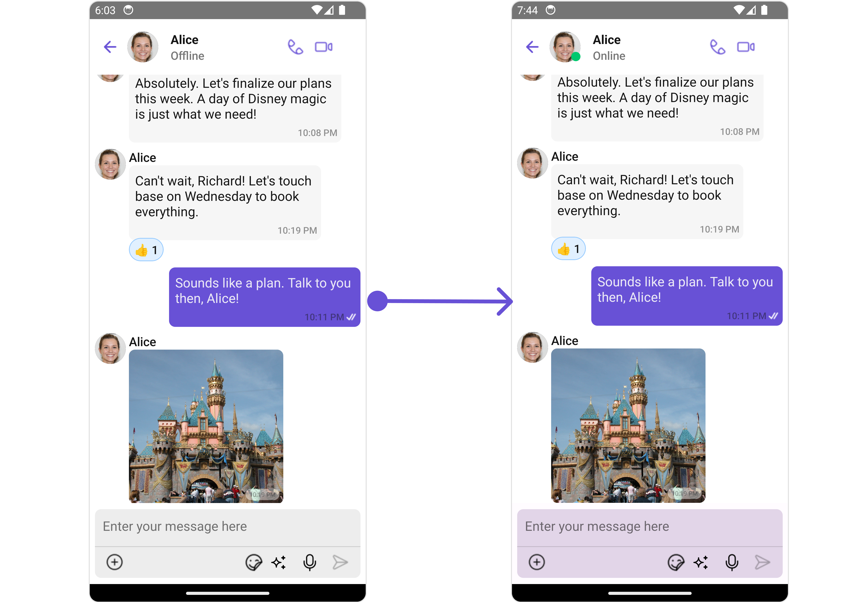
Task: Tap the back arrow in the Online chat screen
Action: [532, 47]
